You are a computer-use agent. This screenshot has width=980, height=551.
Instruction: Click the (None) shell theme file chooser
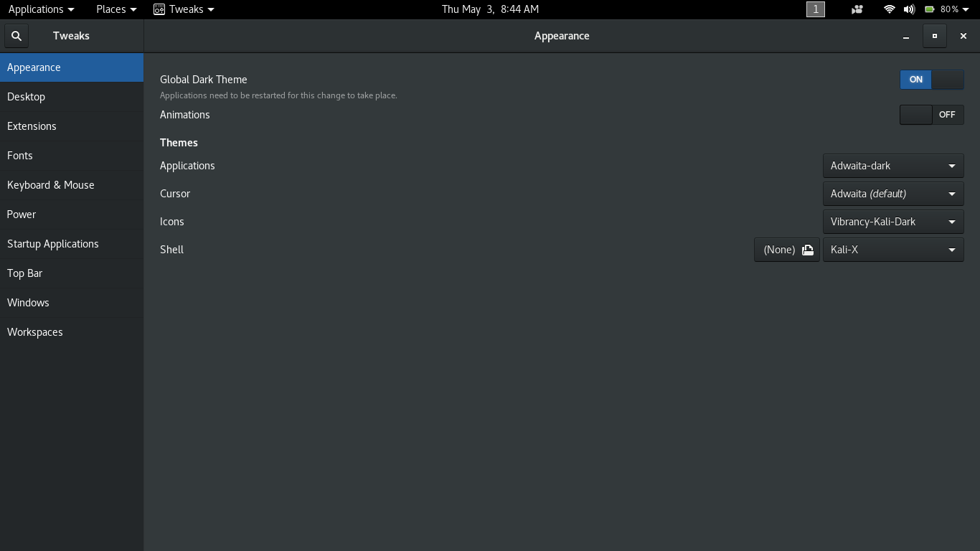(x=780, y=250)
